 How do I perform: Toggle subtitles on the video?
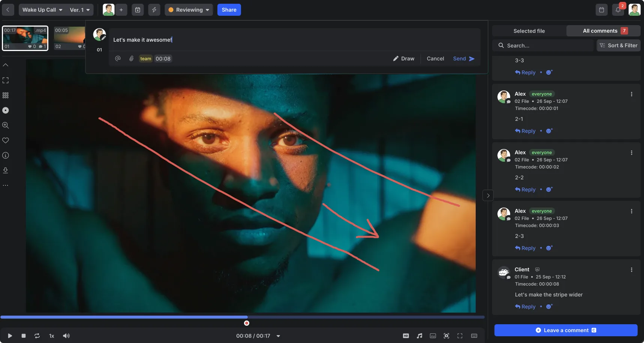coord(433,336)
